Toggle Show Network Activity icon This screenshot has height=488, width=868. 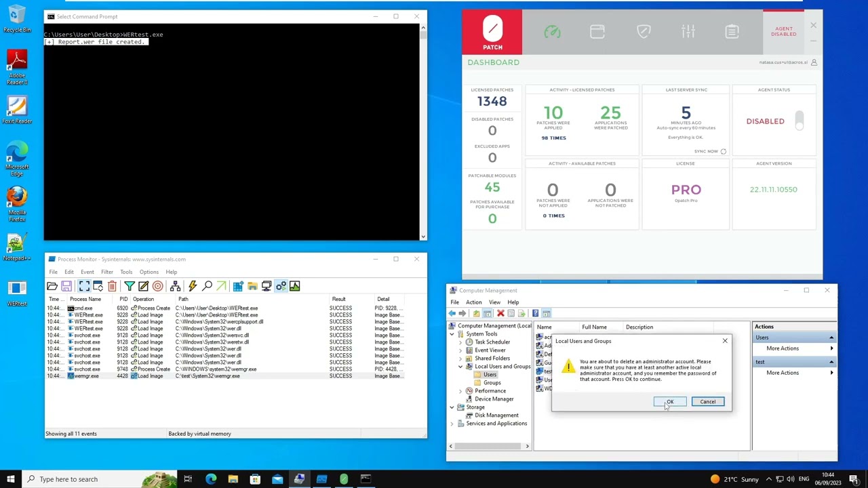pyautogui.click(x=267, y=286)
